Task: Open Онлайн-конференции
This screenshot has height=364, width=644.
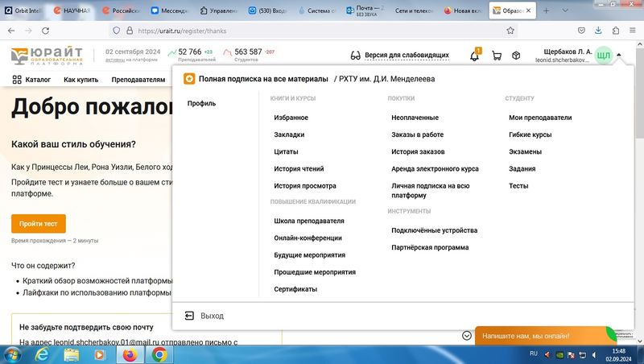Action: [x=308, y=238]
